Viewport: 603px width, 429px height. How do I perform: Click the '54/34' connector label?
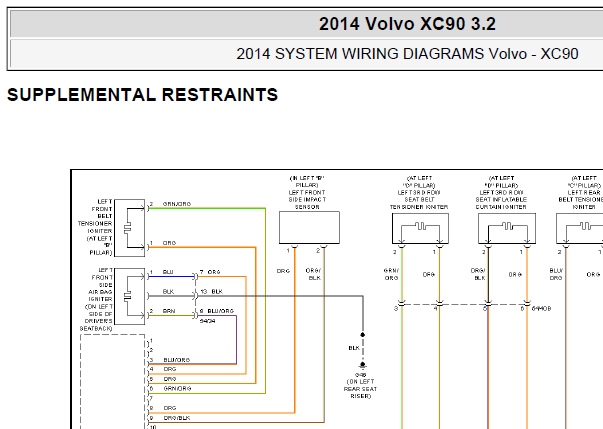[207, 321]
